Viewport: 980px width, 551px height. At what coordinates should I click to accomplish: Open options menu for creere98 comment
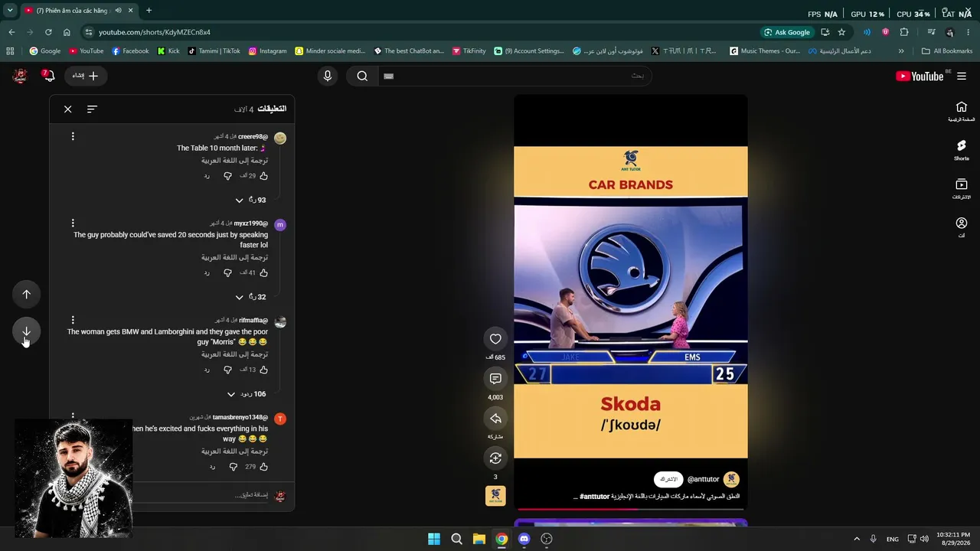tap(73, 136)
